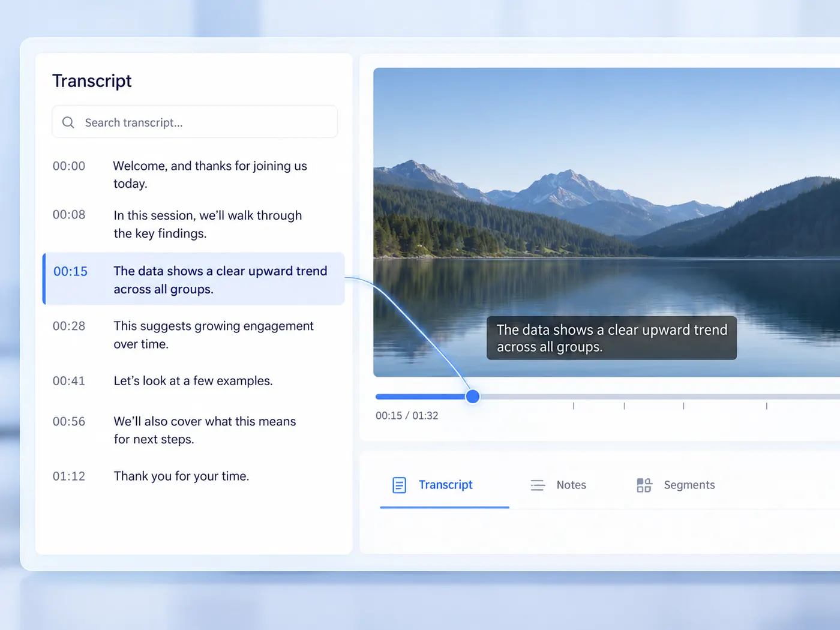The height and width of the screenshot is (630, 840).
Task: Click the unplayed grey part of the progress bar
Action: 660,397
